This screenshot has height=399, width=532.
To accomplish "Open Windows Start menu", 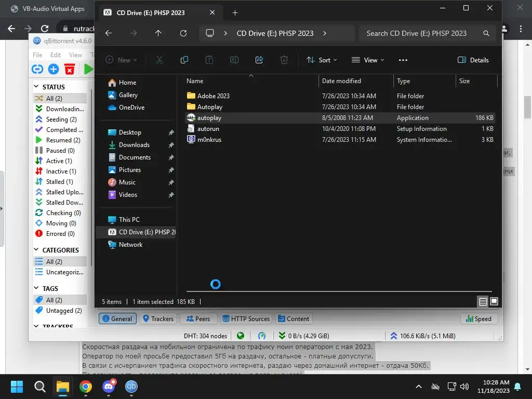I will [17, 387].
